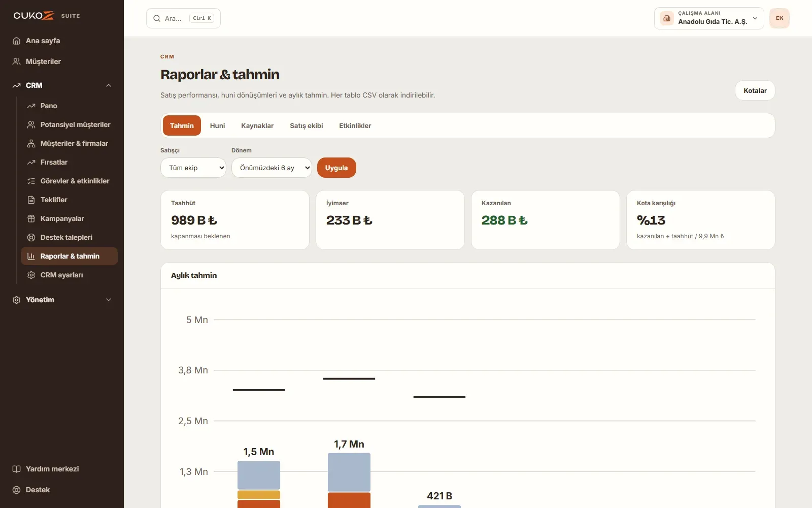812x508 pixels.
Task: Click the Yardım merkezi book icon
Action: [16, 469]
